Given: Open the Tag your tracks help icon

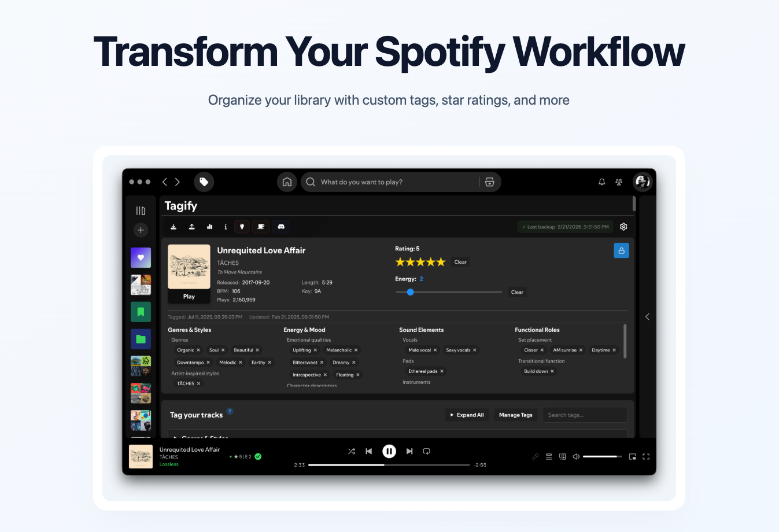Looking at the screenshot, I should (x=230, y=411).
